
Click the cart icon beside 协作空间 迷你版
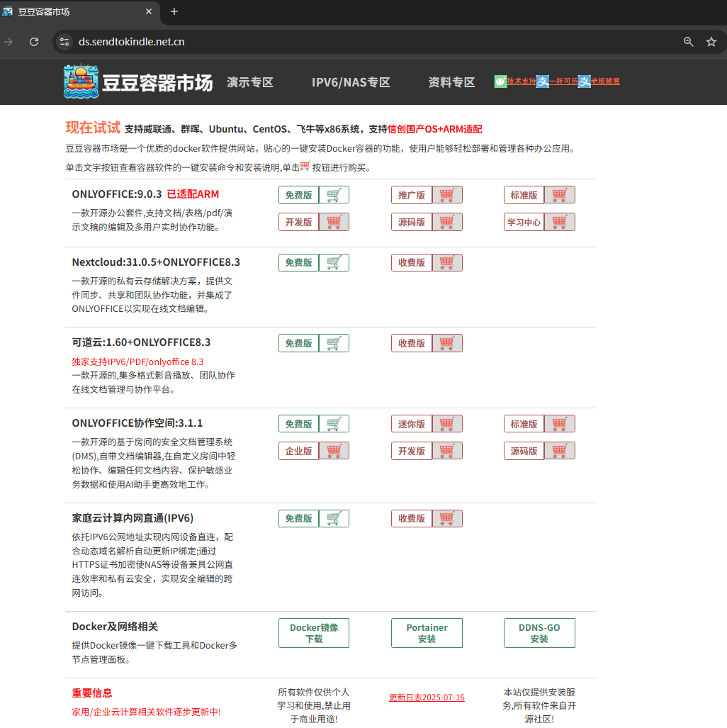tap(446, 424)
